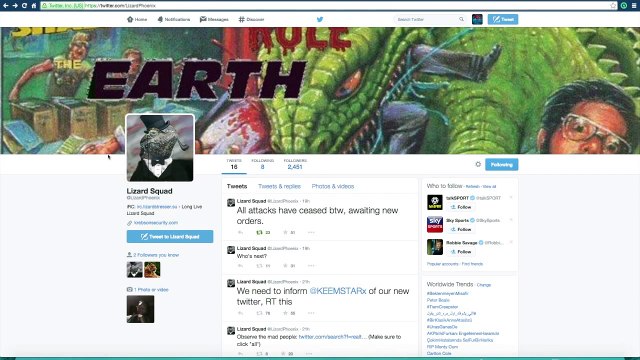The height and width of the screenshot is (360, 640).
Task: Switch to the Tweets tab
Action: [237, 186]
